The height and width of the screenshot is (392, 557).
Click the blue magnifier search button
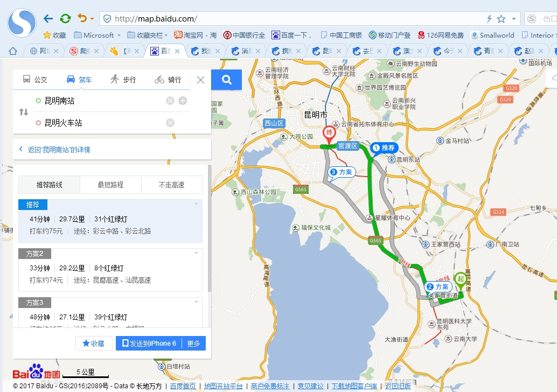coord(227,80)
